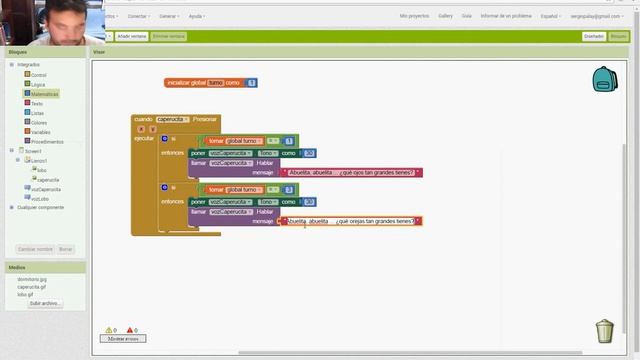Select the lobo.gif media file

25,294
